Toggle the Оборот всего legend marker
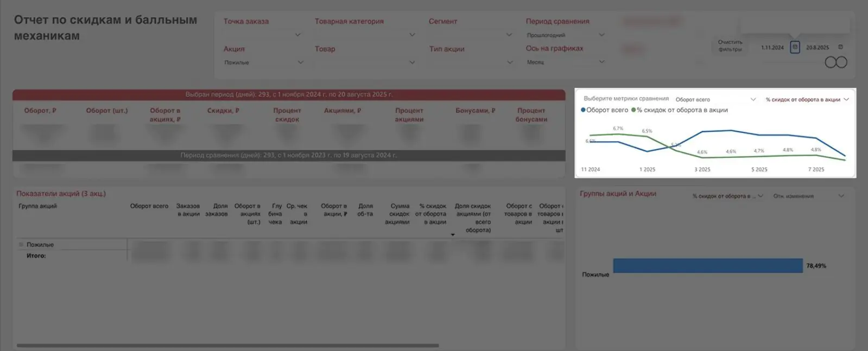This screenshot has width=868, height=351. pyautogui.click(x=583, y=110)
